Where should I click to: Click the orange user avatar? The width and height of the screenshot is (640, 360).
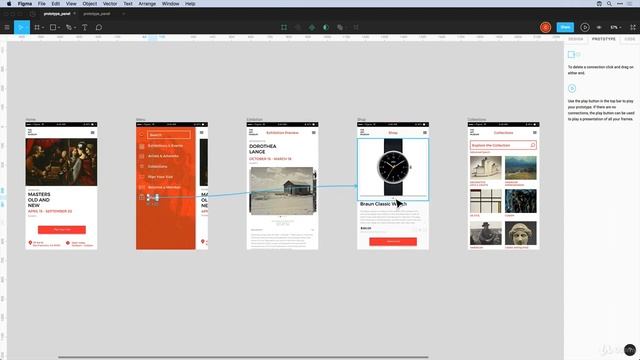pos(545,27)
